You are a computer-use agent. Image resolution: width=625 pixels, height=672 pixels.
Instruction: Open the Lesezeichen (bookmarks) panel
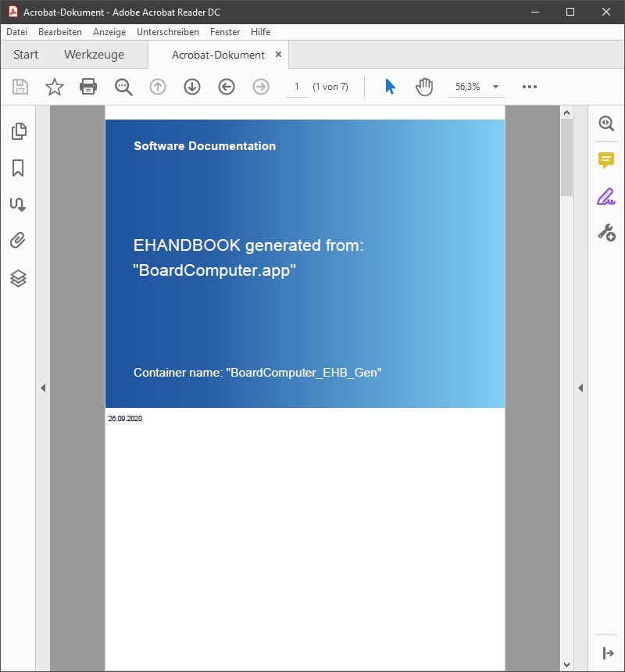point(18,167)
